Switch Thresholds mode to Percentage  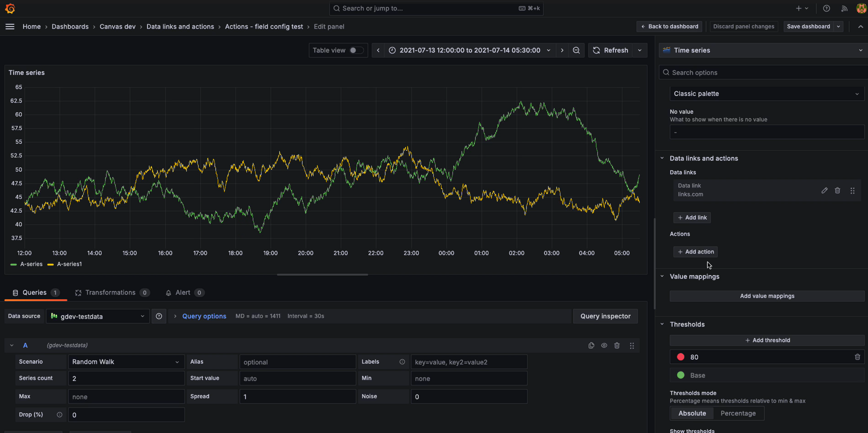tap(738, 413)
